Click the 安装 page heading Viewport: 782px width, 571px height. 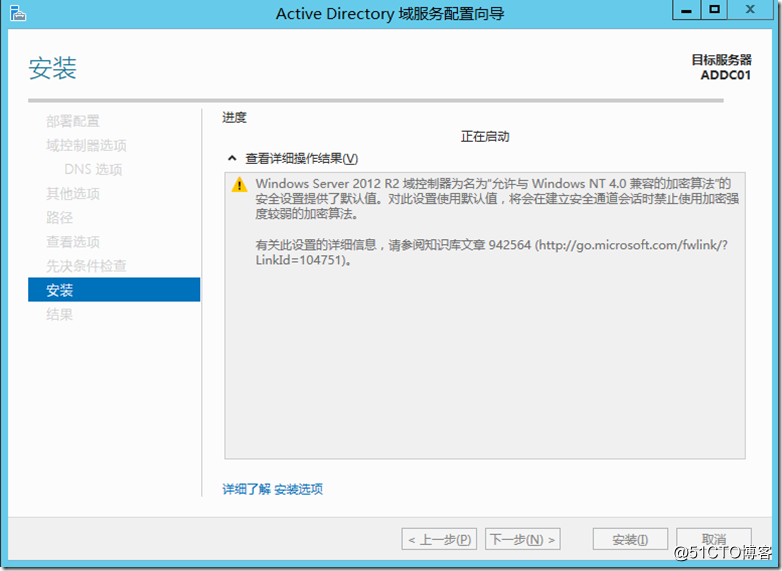[52, 68]
